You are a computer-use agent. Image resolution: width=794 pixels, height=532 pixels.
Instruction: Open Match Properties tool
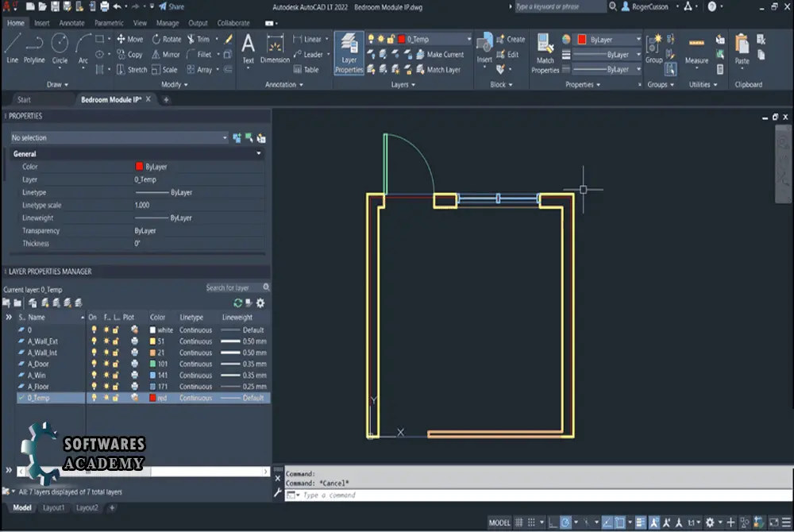[545, 53]
